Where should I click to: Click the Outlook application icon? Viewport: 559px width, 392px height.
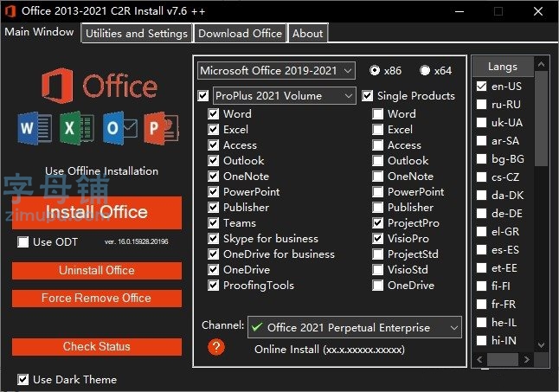(119, 128)
